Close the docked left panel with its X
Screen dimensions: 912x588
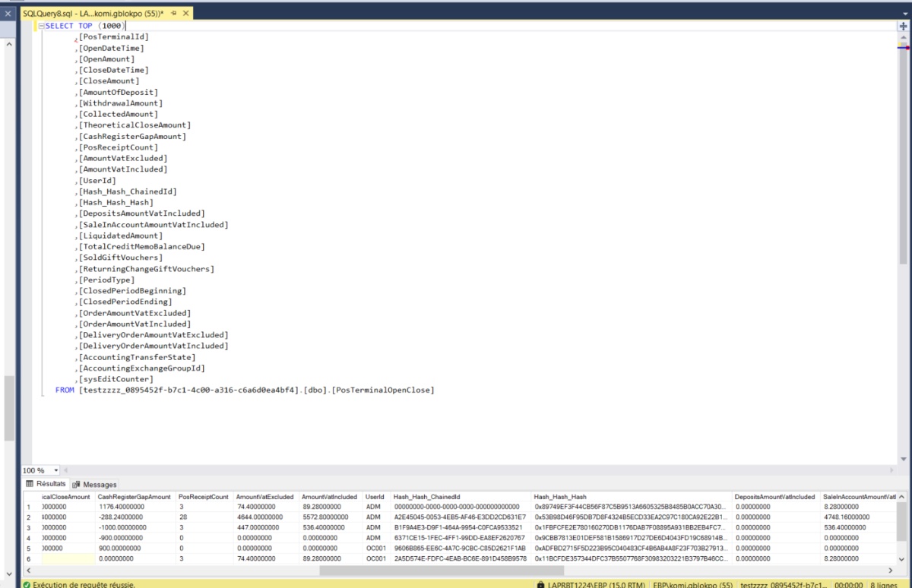(8, 14)
